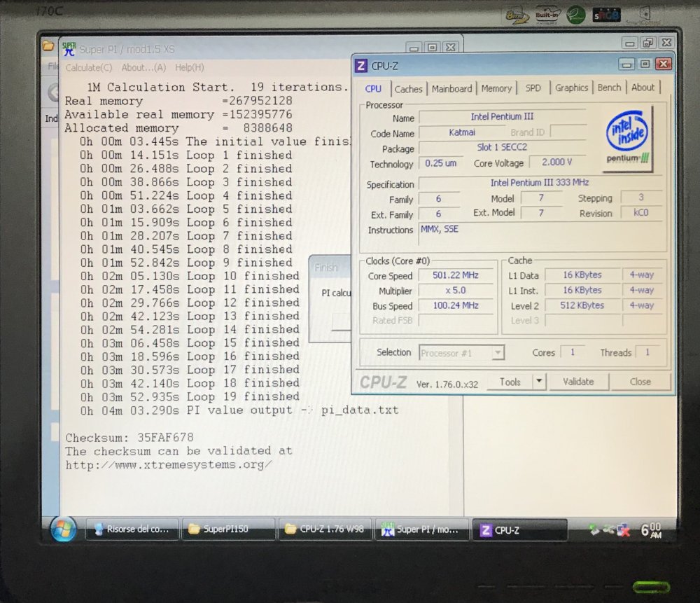The image size is (700, 603).
Task: Click the CPU-Z Z icon in its title bar
Action: tap(360, 65)
